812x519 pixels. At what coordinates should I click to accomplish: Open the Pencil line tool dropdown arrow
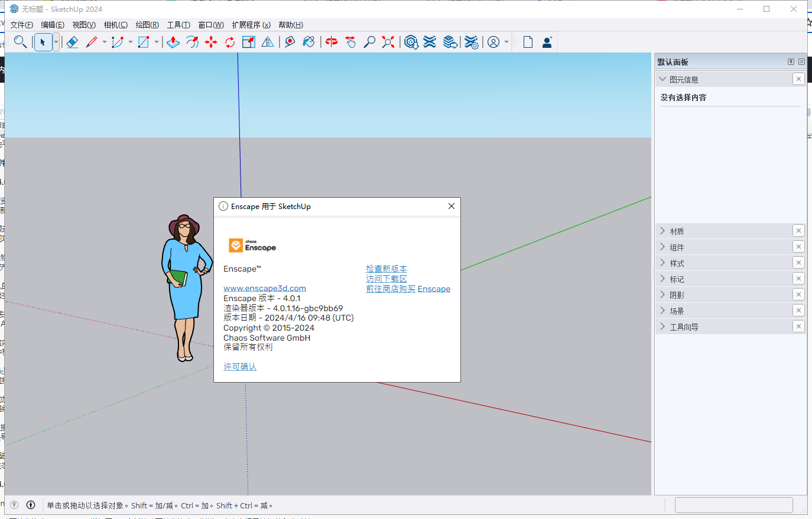(x=105, y=42)
